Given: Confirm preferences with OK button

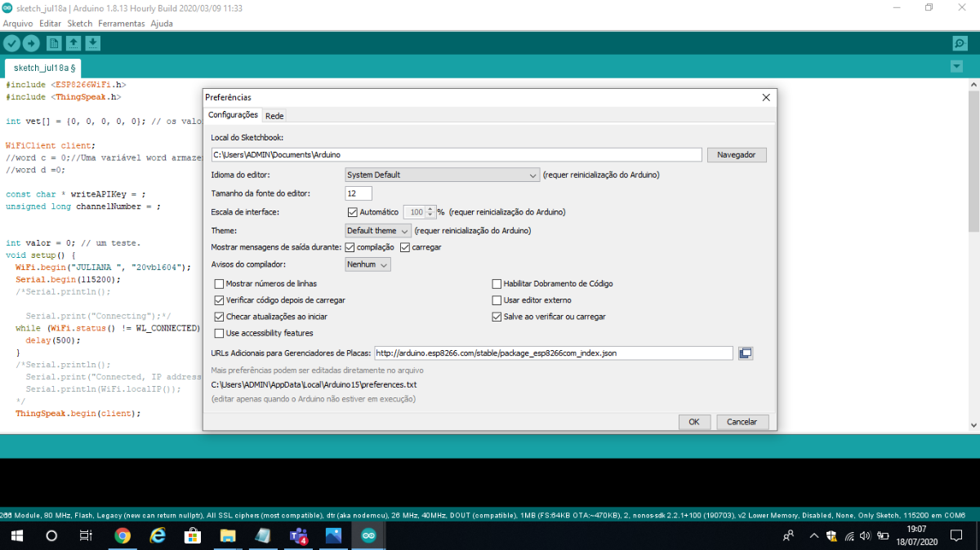Looking at the screenshot, I should pos(694,422).
